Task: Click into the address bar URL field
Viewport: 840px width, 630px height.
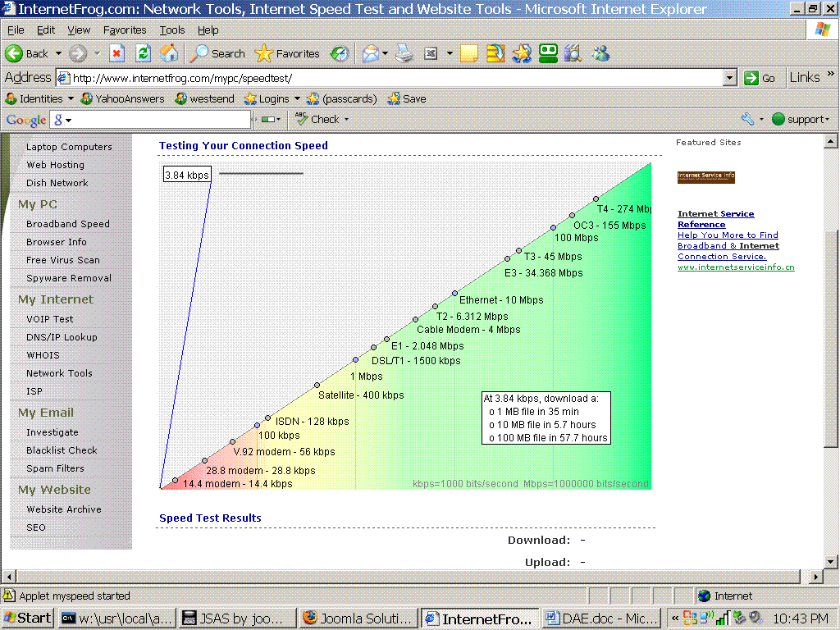Action: point(397,78)
